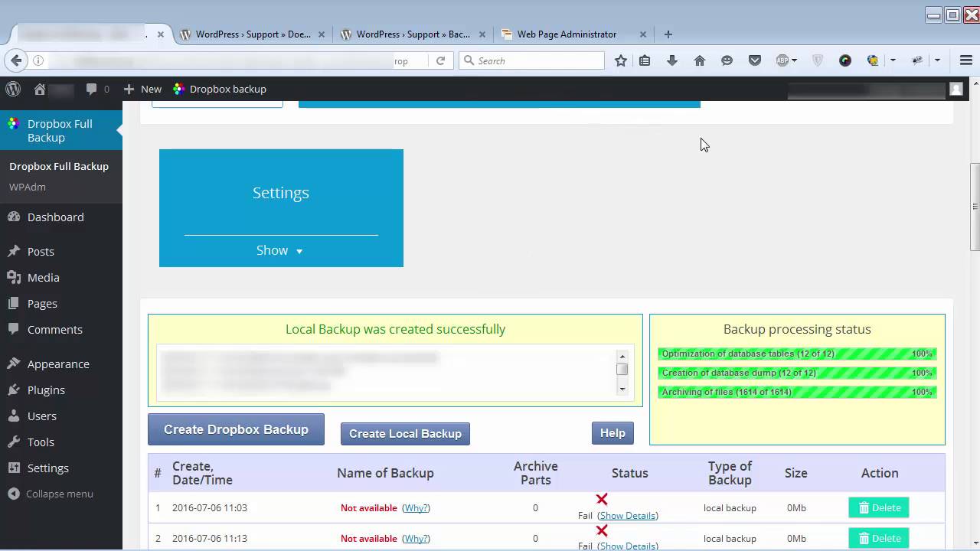Screen dimensions: 980x551
Task: Switch to Web Page Administrator tab
Action: (x=567, y=34)
